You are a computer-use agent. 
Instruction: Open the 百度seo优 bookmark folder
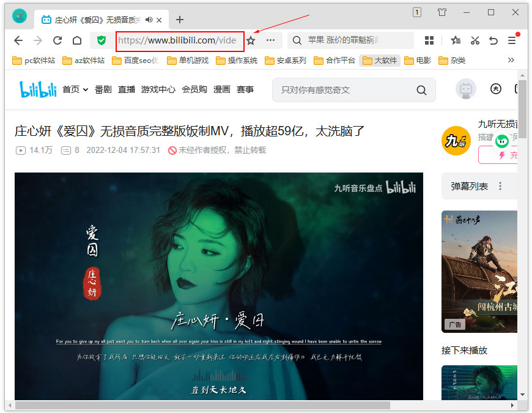tap(135, 61)
